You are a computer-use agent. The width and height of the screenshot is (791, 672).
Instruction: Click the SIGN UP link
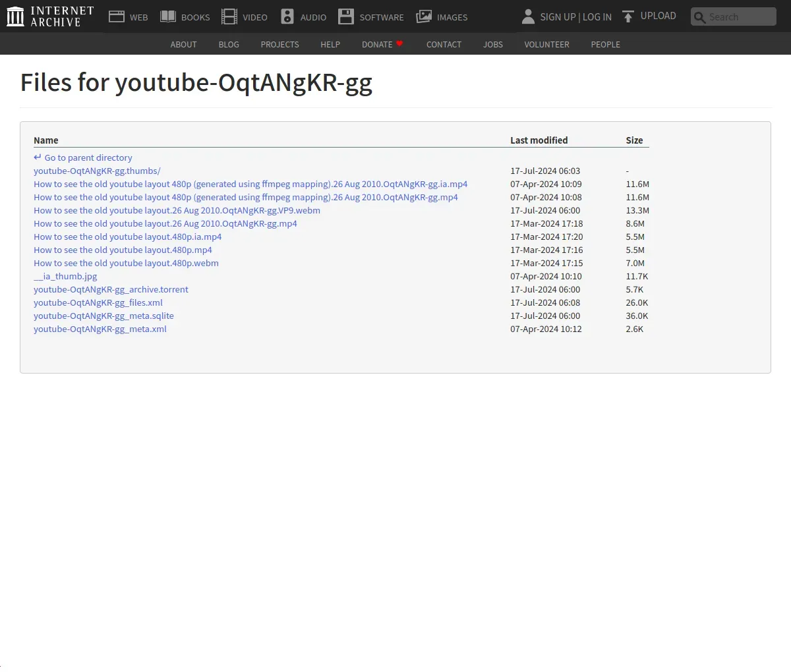[x=558, y=17]
